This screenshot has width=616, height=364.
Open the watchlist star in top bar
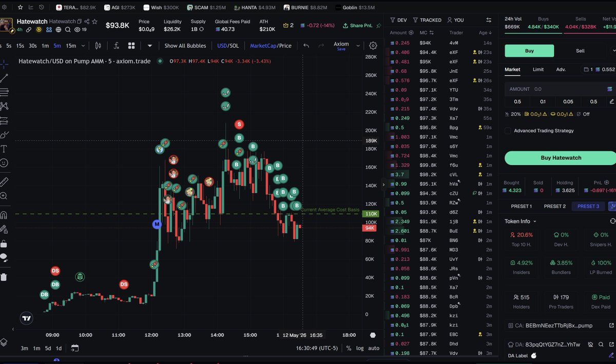pos(21,8)
